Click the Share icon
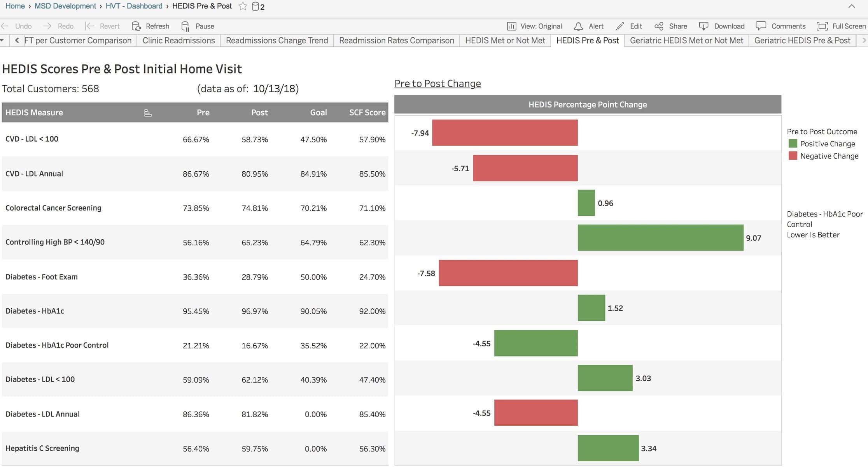868x471 pixels. pos(659,26)
